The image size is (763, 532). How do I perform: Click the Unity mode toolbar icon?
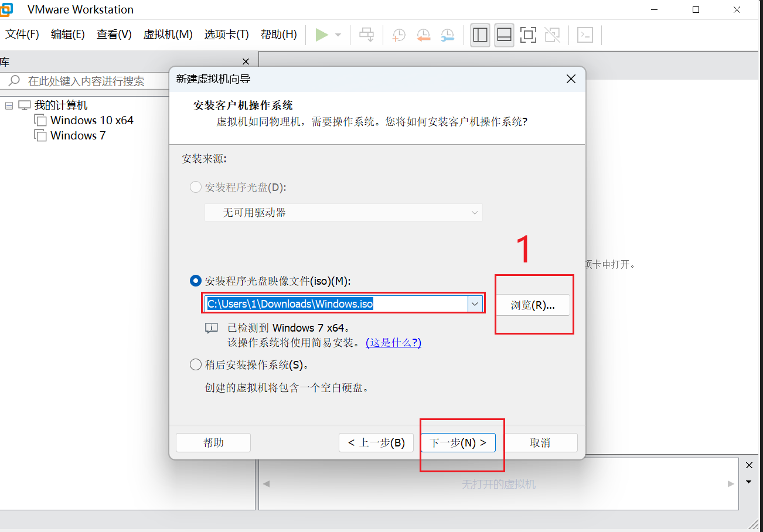pyautogui.click(x=552, y=35)
